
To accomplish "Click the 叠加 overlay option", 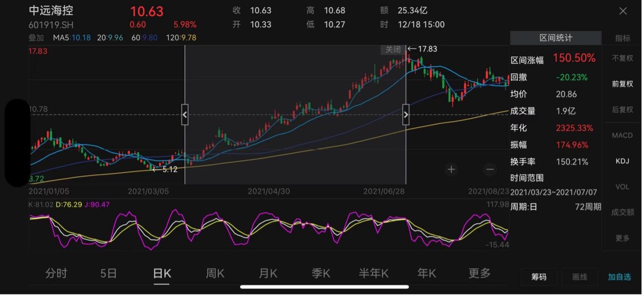I will (x=36, y=38).
